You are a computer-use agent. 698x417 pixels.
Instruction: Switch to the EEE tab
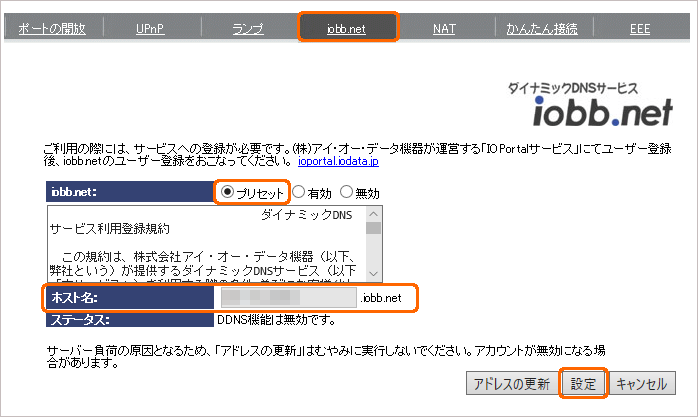tap(640, 29)
